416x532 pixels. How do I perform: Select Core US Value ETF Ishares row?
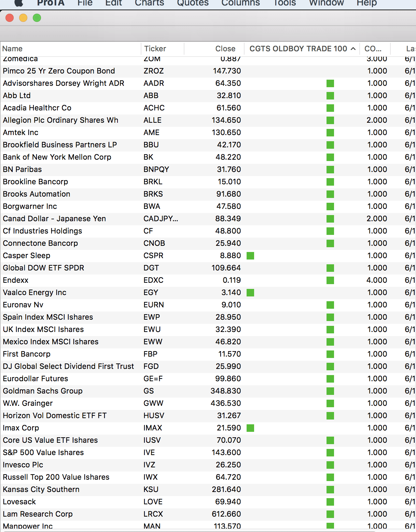(208, 440)
